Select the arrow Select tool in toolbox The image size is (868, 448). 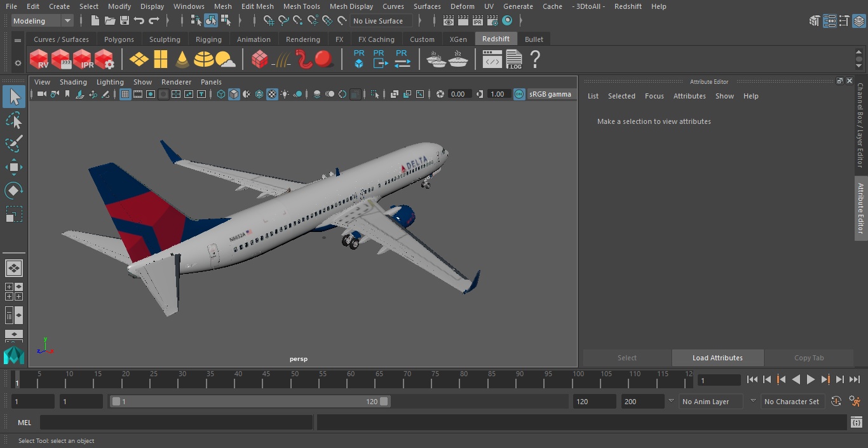click(x=14, y=97)
